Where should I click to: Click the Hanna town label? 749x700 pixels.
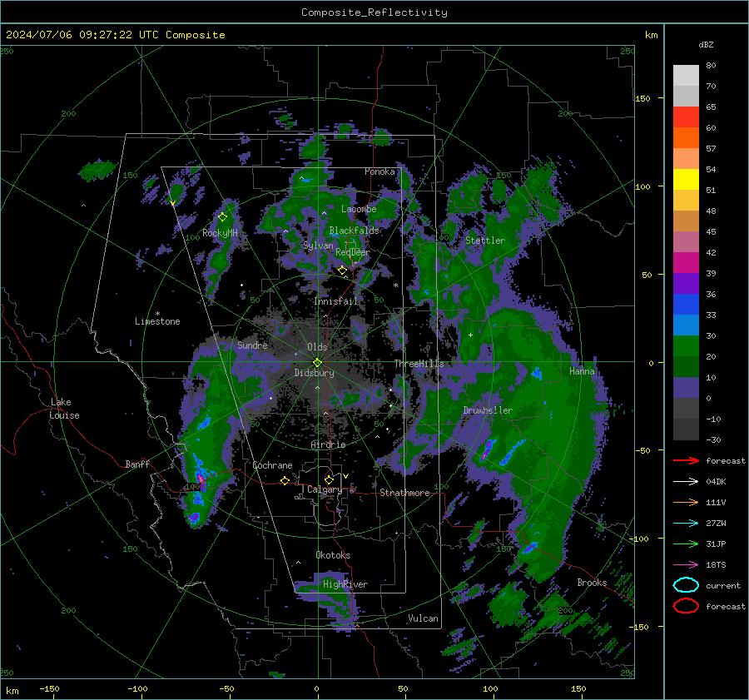(x=582, y=371)
